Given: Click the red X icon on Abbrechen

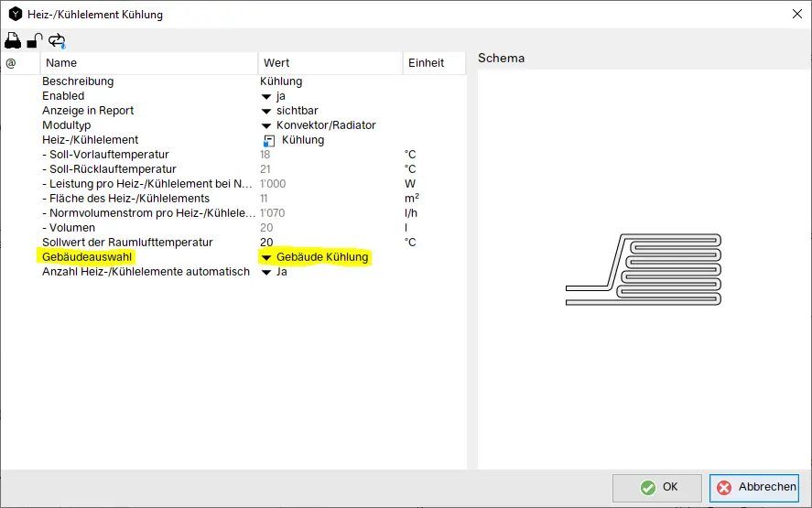Looking at the screenshot, I should 725,487.
